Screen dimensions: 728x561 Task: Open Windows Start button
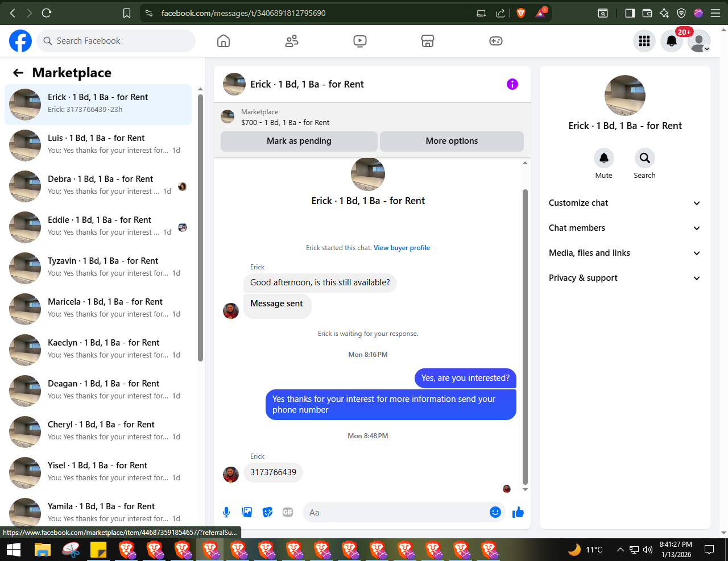click(14, 550)
